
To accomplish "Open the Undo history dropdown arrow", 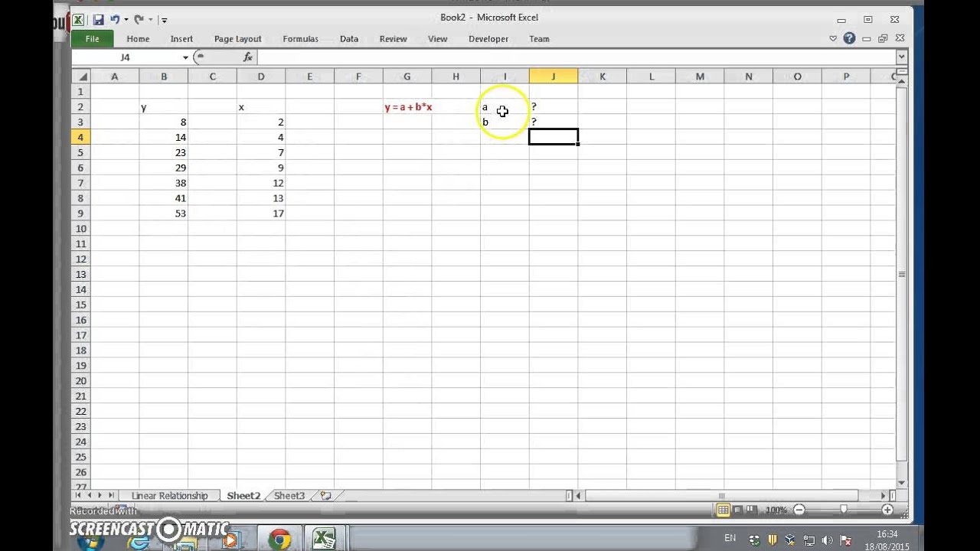I will tap(126, 20).
